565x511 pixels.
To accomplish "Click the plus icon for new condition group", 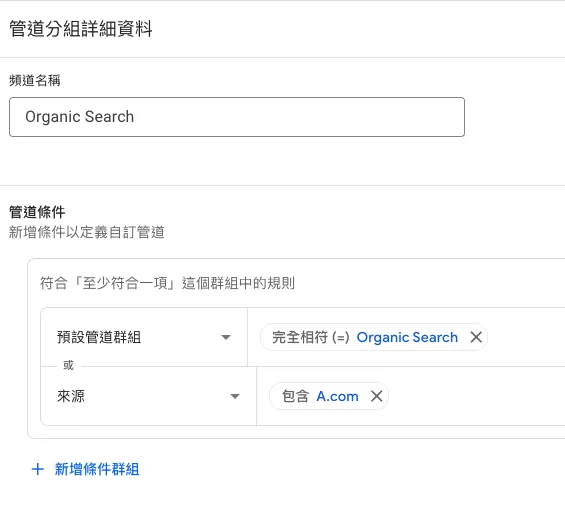I will click(x=38, y=469).
